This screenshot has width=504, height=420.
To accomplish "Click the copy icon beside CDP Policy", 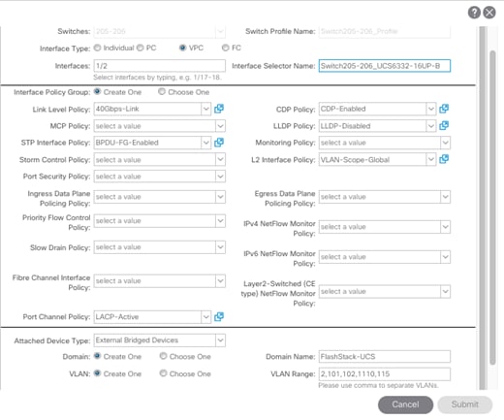I will [444, 109].
